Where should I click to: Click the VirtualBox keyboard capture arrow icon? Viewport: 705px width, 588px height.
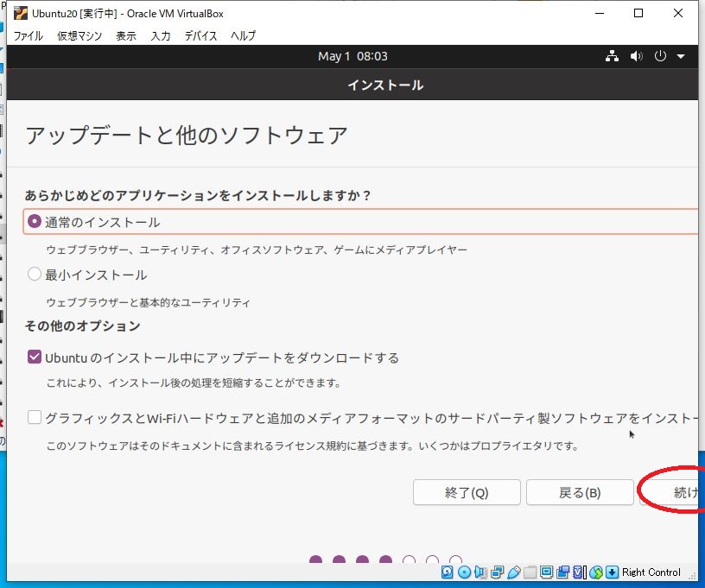coord(612,572)
